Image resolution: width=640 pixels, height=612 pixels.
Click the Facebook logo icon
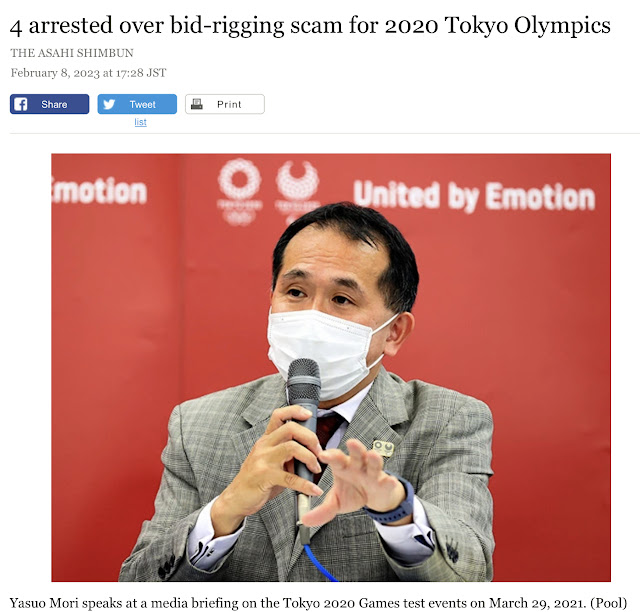(x=21, y=104)
